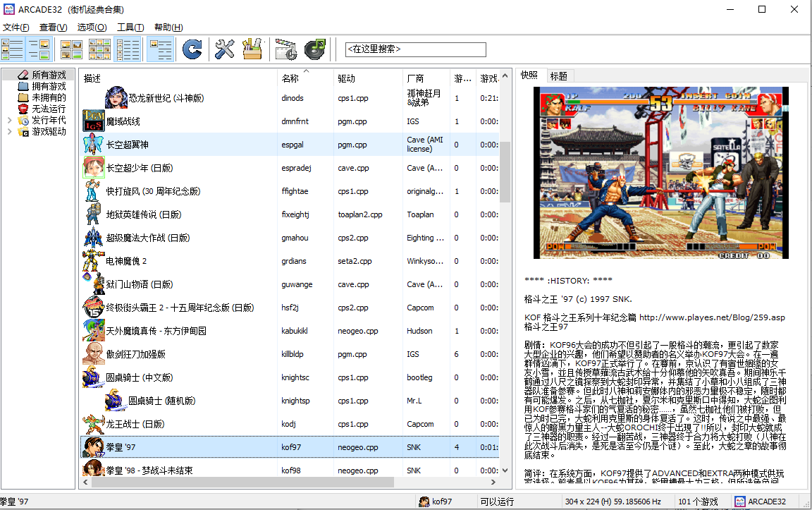812x510 pixels.
Task: Sort by the 厂商 column header
Action: point(426,78)
